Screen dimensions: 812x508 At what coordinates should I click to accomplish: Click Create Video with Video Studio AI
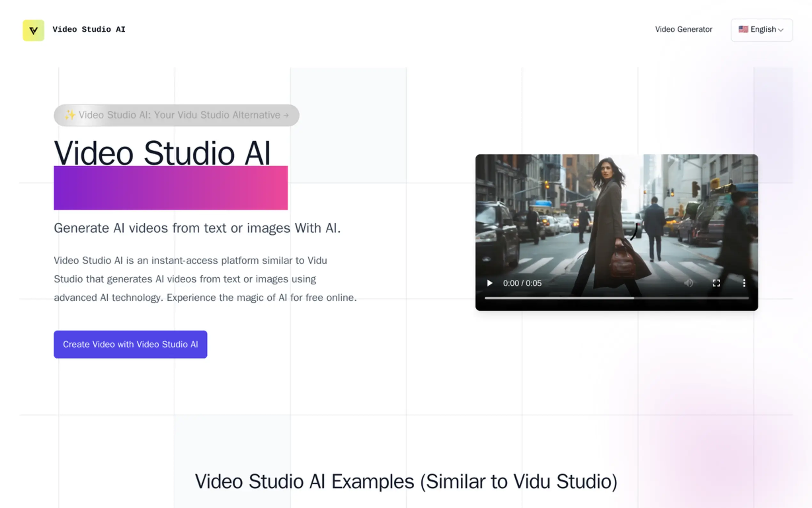pos(130,344)
